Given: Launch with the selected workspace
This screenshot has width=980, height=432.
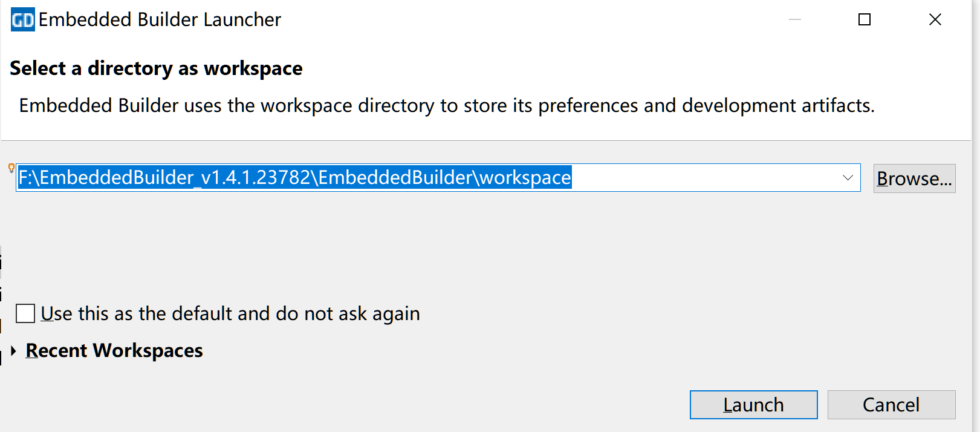Looking at the screenshot, I should (753, 405).
